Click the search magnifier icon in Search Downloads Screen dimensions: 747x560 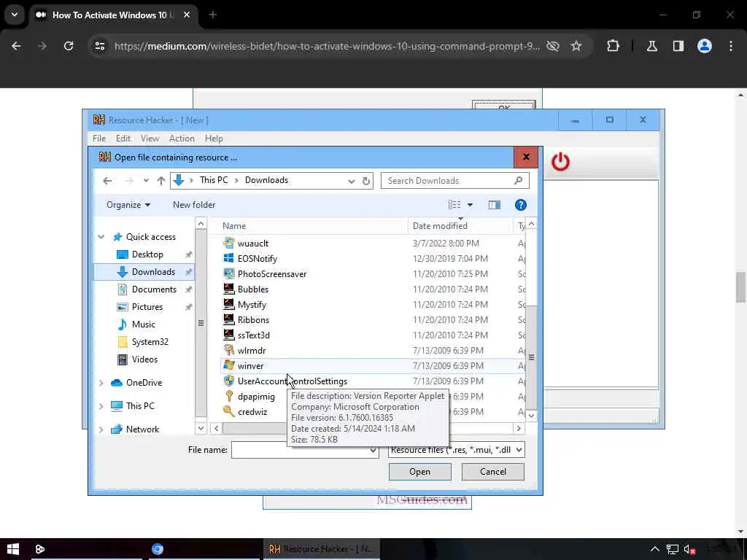tap(519, 181)
